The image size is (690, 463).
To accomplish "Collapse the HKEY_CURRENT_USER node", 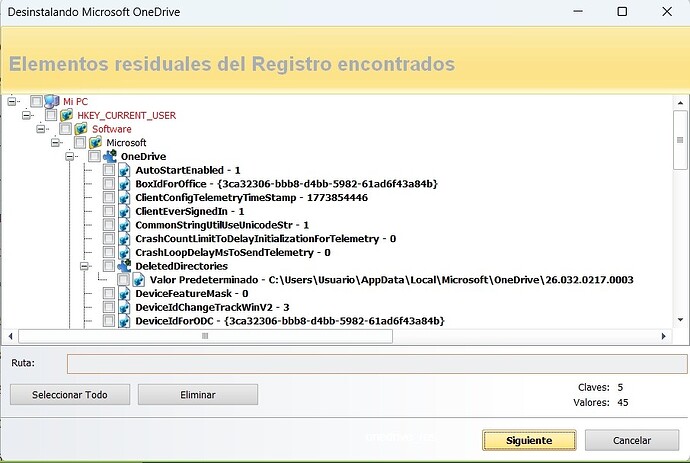I will point(26,115).
